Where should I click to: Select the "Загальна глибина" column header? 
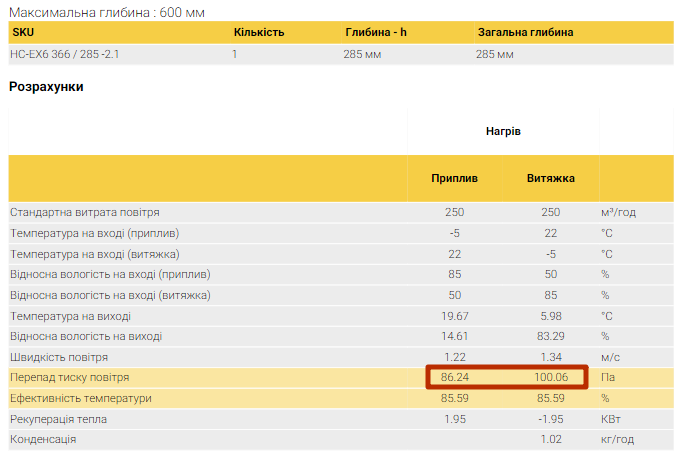524,32
